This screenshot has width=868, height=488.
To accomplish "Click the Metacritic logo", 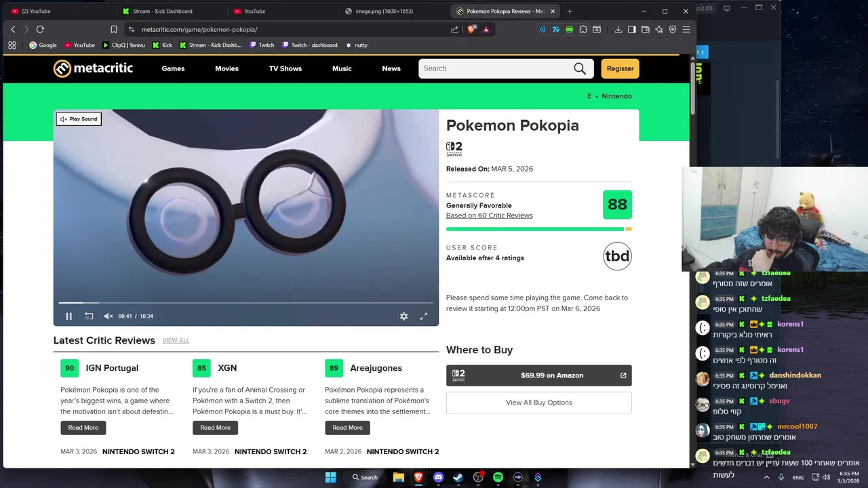I will point(94,68).
